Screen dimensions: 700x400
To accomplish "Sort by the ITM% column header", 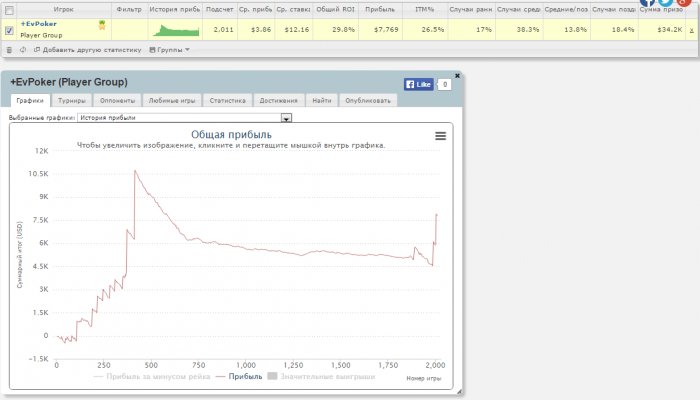I will 425,9.
